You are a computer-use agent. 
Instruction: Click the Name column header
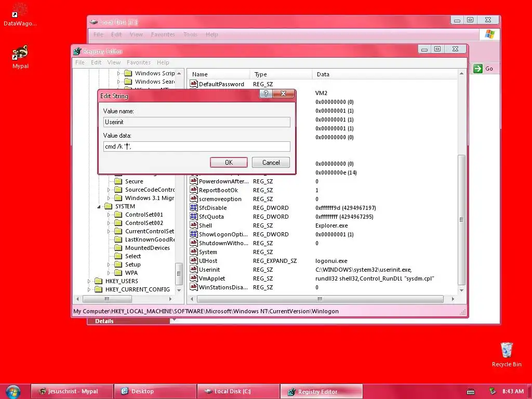click(x=219, y=74)
